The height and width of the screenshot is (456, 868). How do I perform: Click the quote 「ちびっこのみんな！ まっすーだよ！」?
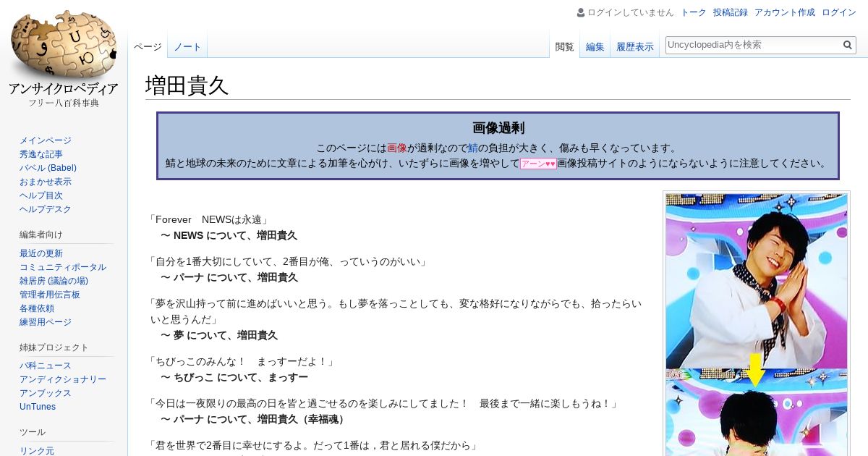click(242, 361)
